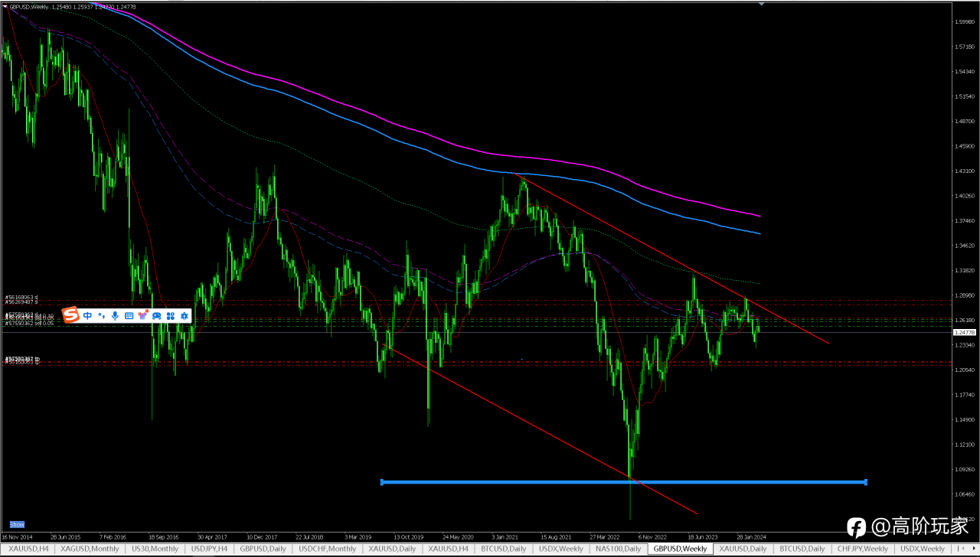Open the XAUUSD,Daily tab right after USDCHF,Monthly
This screenshot has height=557, width=980.
[392, 549]
